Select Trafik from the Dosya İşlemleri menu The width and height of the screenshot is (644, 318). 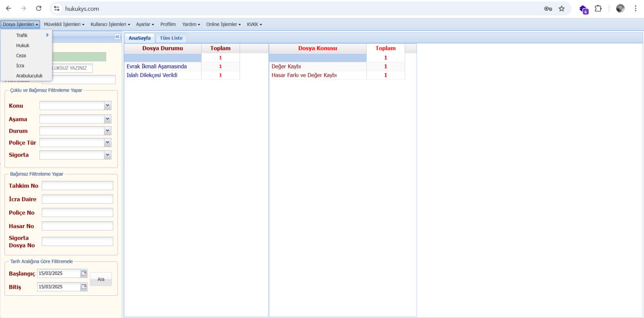tap(22, 35)
